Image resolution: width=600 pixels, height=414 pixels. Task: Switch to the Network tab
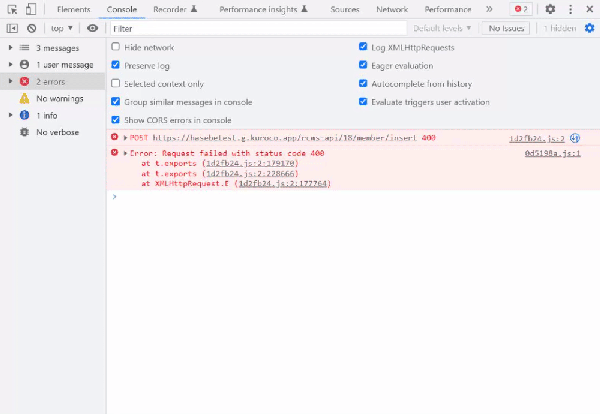392,9
